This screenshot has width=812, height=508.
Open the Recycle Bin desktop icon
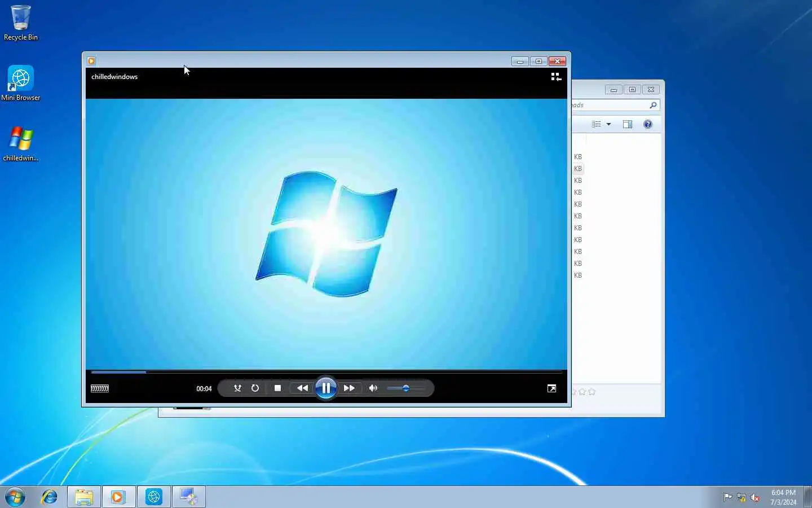tap(21, 23)
